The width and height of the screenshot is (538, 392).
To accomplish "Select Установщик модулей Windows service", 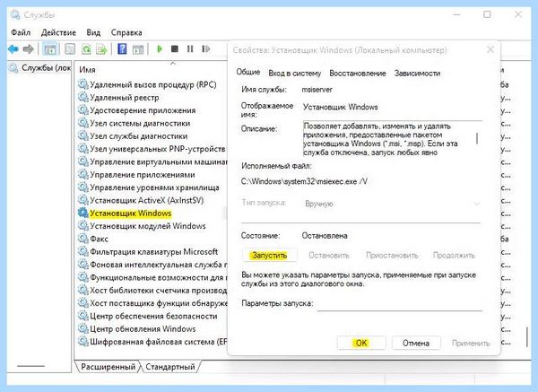I will (x=148, y=226).
